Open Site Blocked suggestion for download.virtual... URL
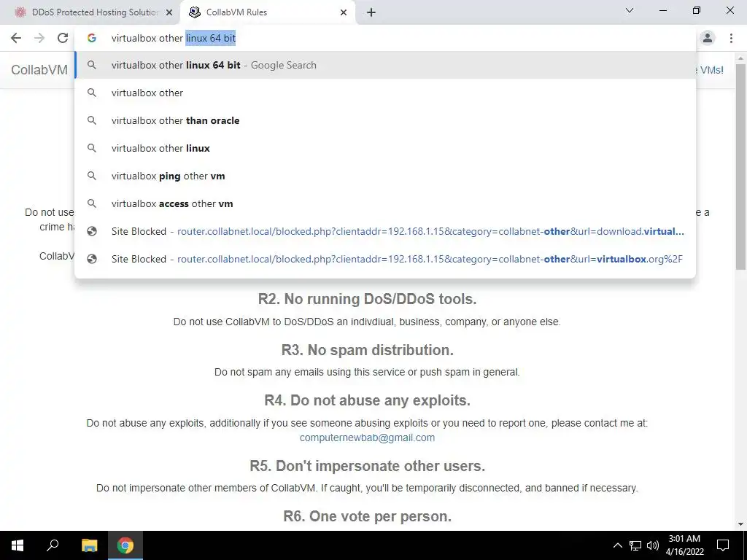Image resolution: width=747 pixels, height=560 pixels. (x=385, y=231)
